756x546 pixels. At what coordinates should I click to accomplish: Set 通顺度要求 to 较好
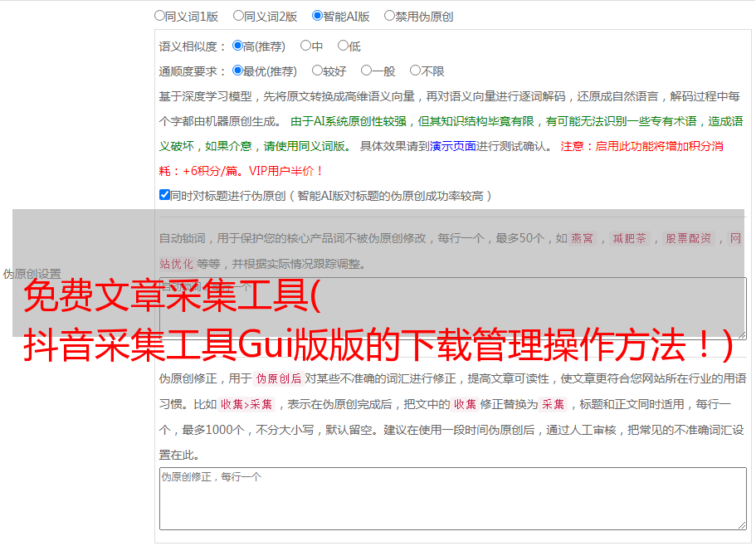point(317,71)
